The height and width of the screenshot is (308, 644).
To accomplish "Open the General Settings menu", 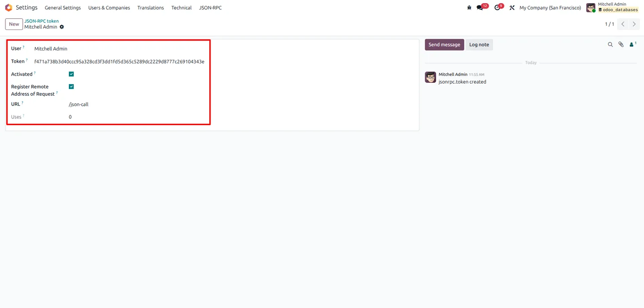I will pos(63,8).
